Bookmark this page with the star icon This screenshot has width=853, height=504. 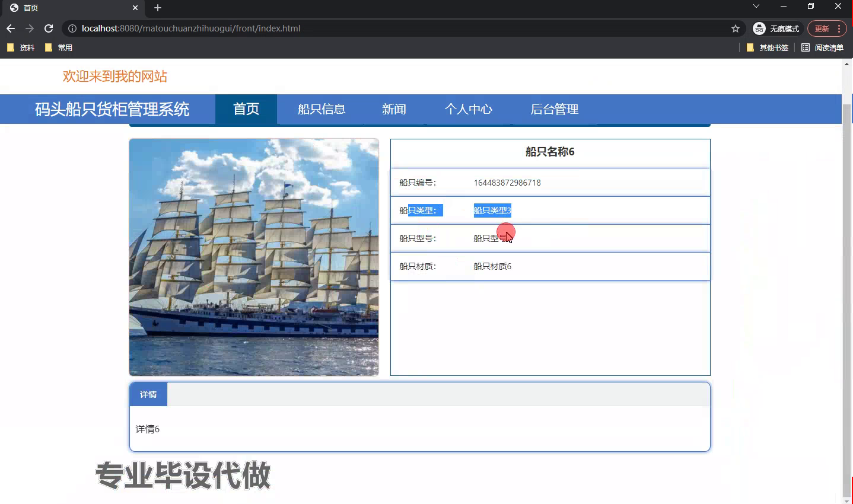(736, 28)
